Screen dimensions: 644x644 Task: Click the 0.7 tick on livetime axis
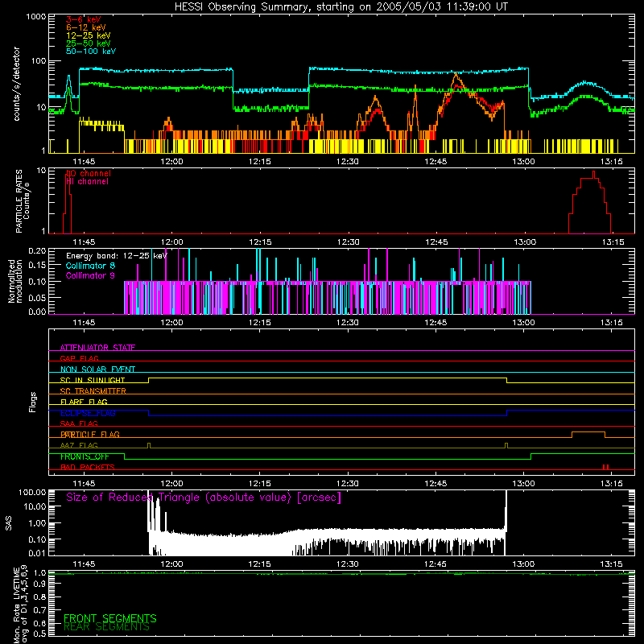point(39,610)
